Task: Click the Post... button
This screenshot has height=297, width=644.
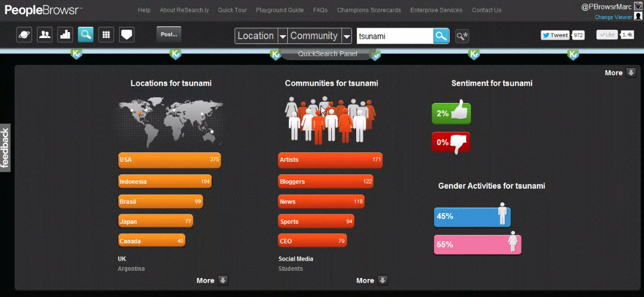Action: coord(169,35)
